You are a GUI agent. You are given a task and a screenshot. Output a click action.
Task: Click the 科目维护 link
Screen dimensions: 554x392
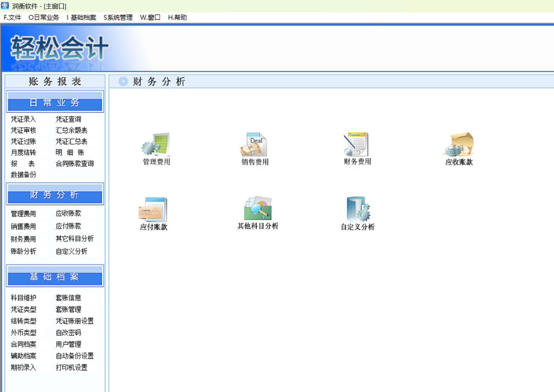[23, 298]
